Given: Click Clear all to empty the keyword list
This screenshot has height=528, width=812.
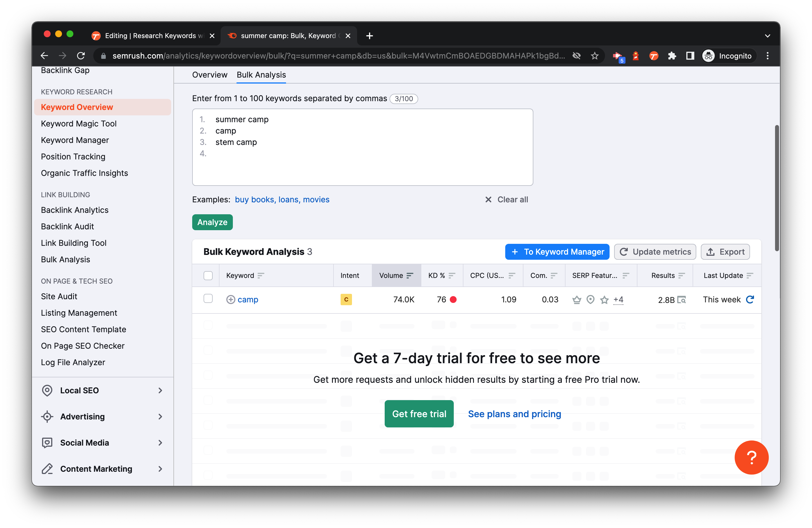Looking at the screenshot, I should [x=507, y=199].
